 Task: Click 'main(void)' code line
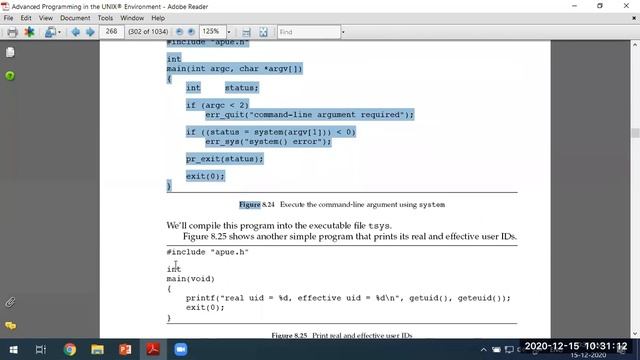coord(191,279)
